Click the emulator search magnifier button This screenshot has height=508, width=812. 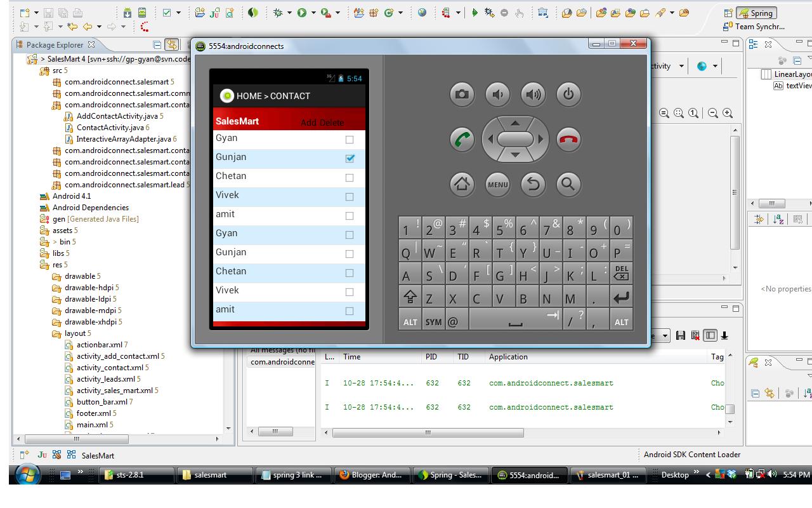[x=568, y=184]
